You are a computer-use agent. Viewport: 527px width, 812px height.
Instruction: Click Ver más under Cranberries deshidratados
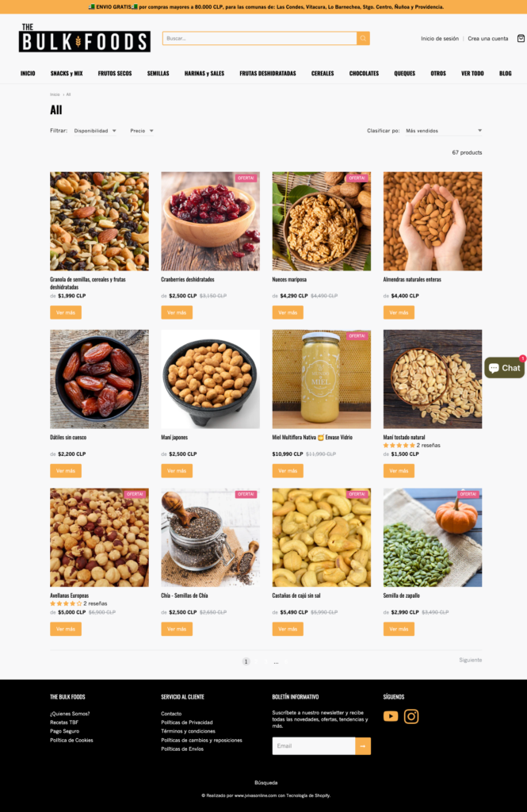(177, 312)
